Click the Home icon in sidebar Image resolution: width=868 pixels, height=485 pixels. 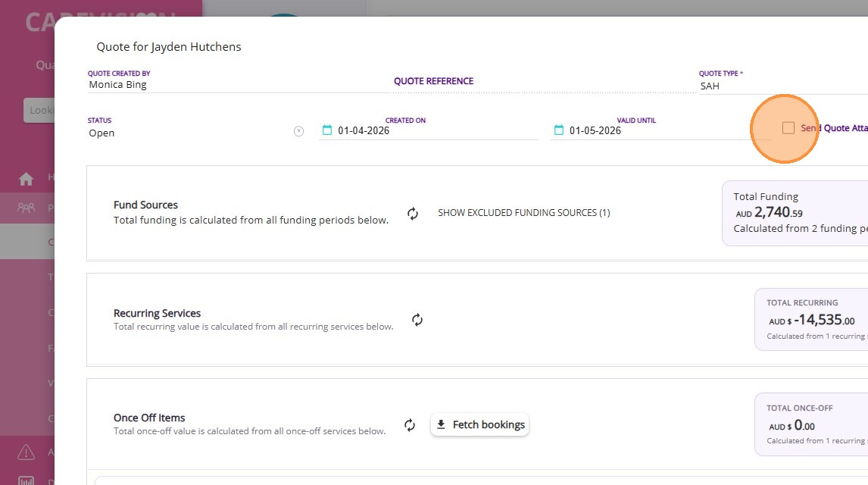[27, 179]
